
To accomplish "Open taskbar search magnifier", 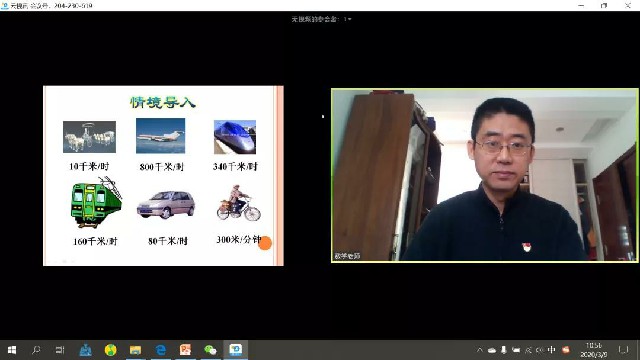I will pos(36,350).
